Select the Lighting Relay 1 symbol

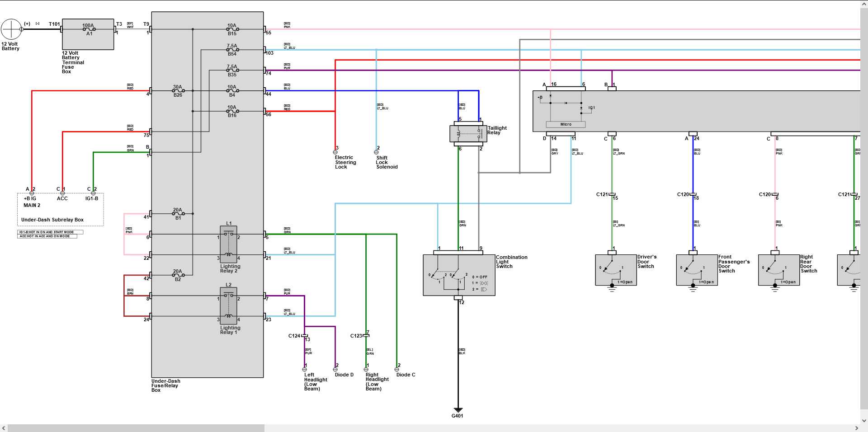coord(228,306)
